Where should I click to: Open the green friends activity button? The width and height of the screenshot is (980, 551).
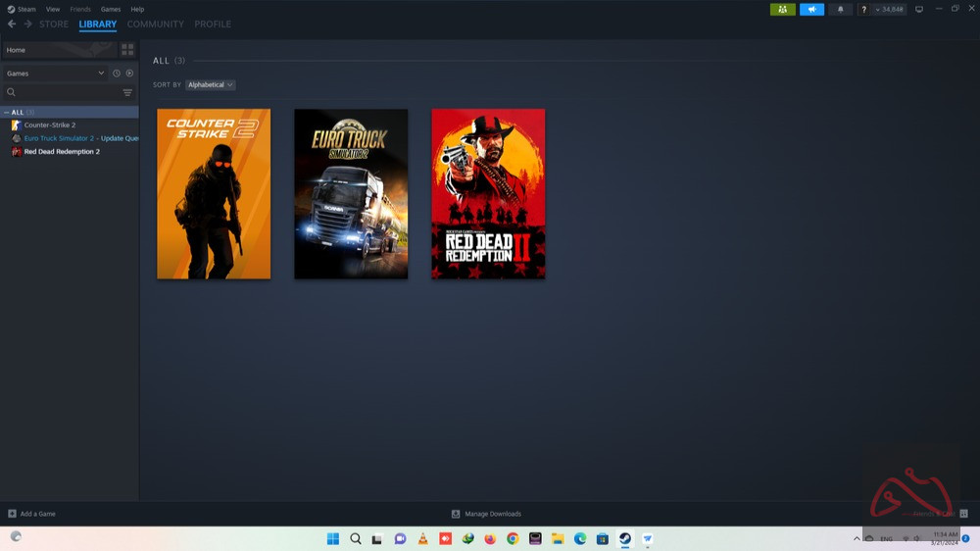click(782, 10)
